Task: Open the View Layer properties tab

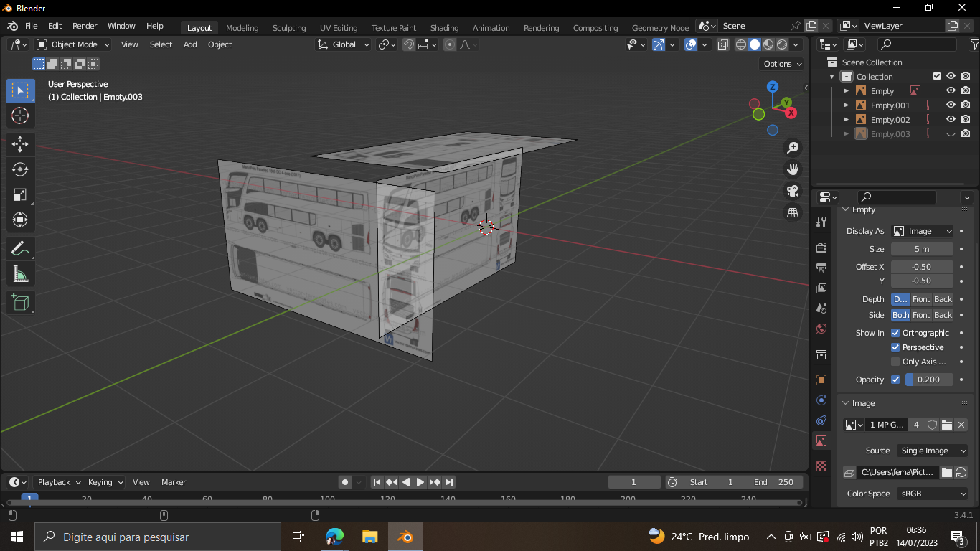Action: point(821,288)
